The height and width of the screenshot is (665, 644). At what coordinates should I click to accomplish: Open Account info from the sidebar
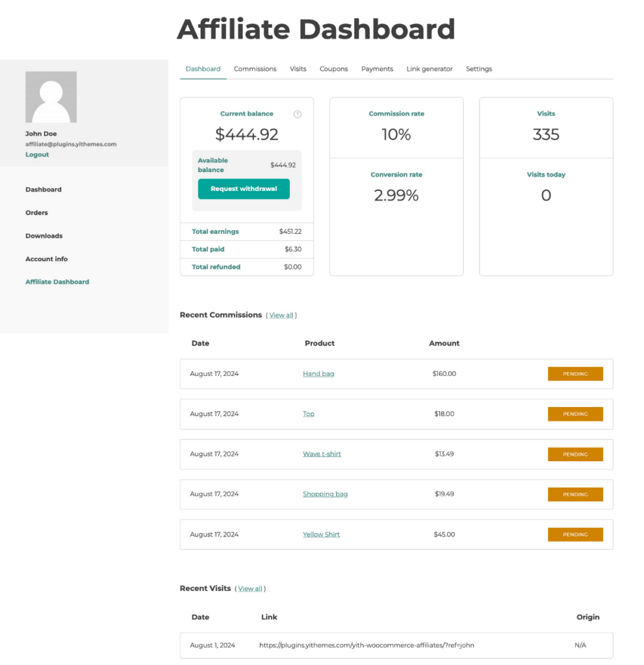pyautogui.click(x=46, y=258)
